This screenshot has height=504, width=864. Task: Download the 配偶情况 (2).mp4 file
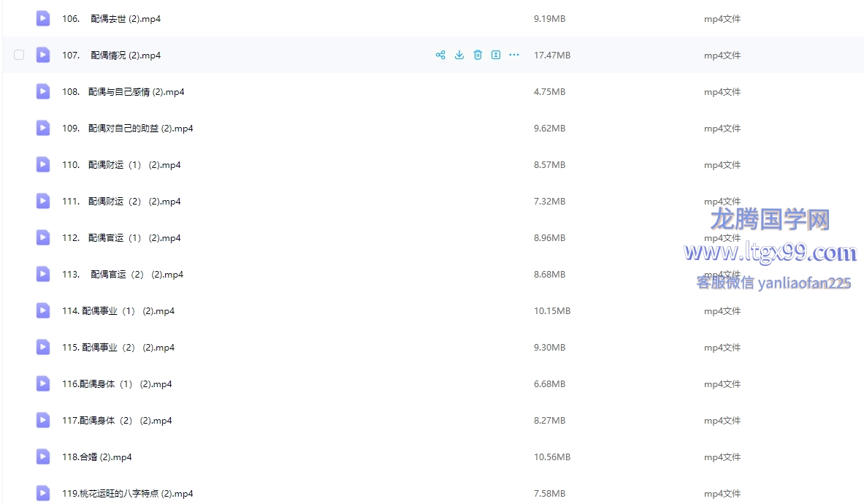[x=459, y=55]
